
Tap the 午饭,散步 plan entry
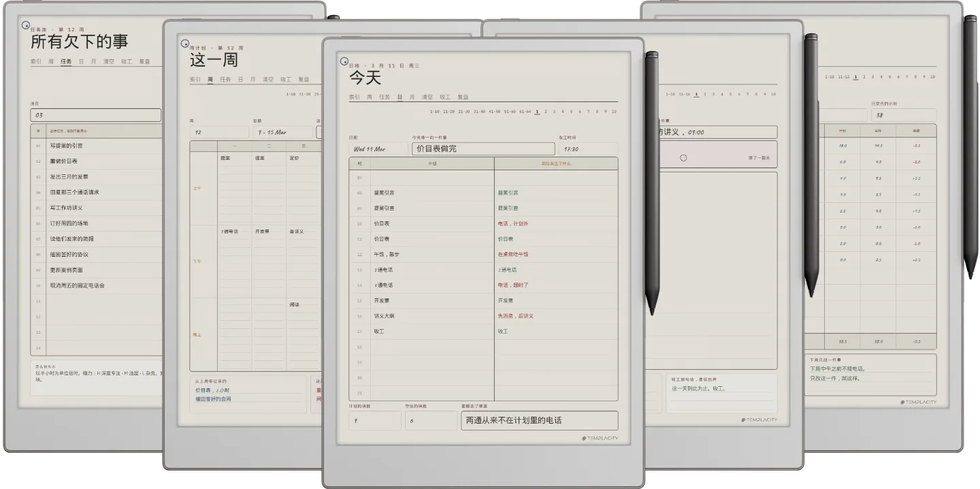click(x=387, y=254)
